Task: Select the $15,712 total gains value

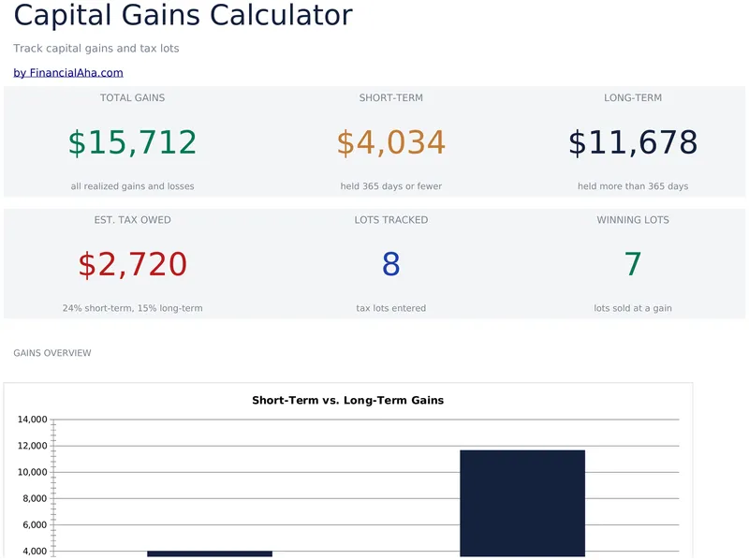Action: tap(132, 142)
